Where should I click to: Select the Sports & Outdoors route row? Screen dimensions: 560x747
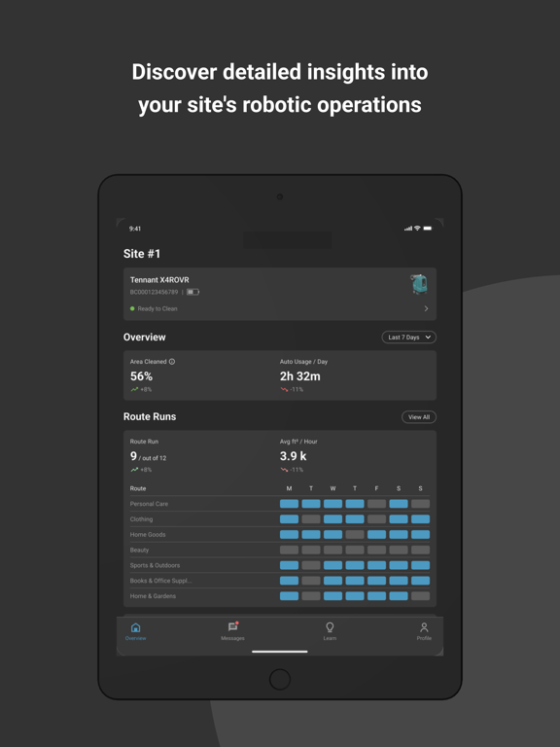pos(280,565)
